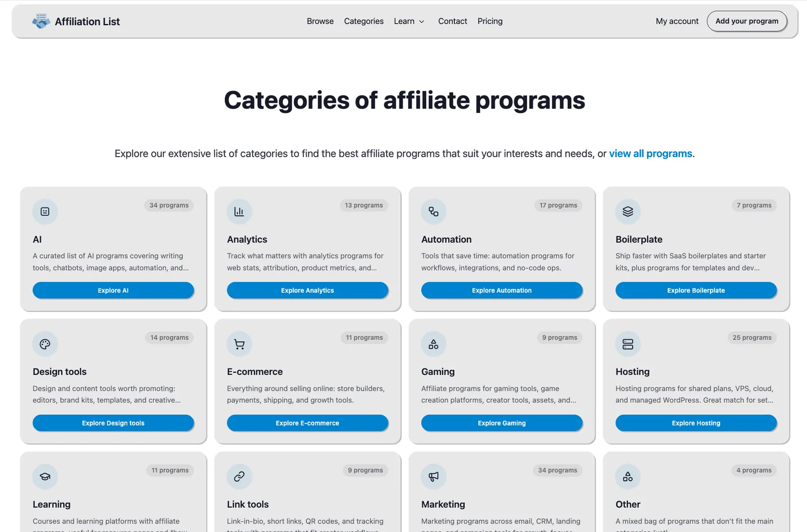
Task: Click Explore Gaming button
Action: tap(502, 423)
